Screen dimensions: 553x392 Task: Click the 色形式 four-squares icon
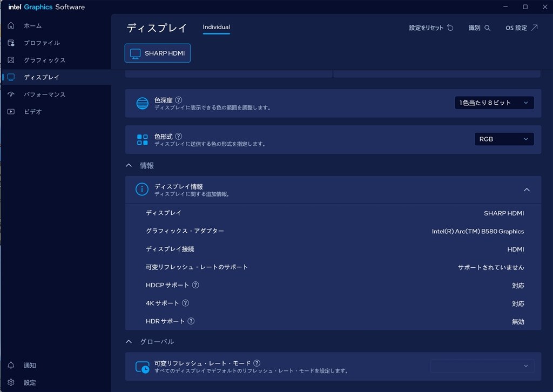(142, 140)
